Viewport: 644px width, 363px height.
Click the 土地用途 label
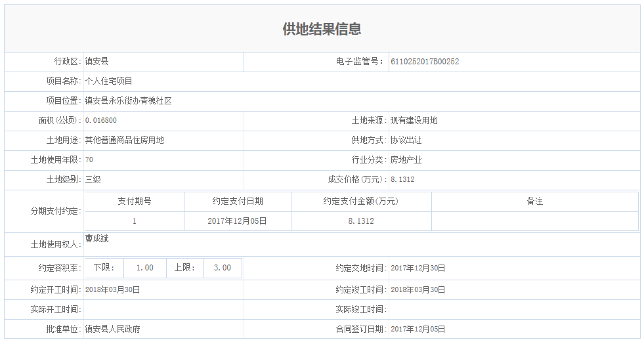[x=64, y=140]
